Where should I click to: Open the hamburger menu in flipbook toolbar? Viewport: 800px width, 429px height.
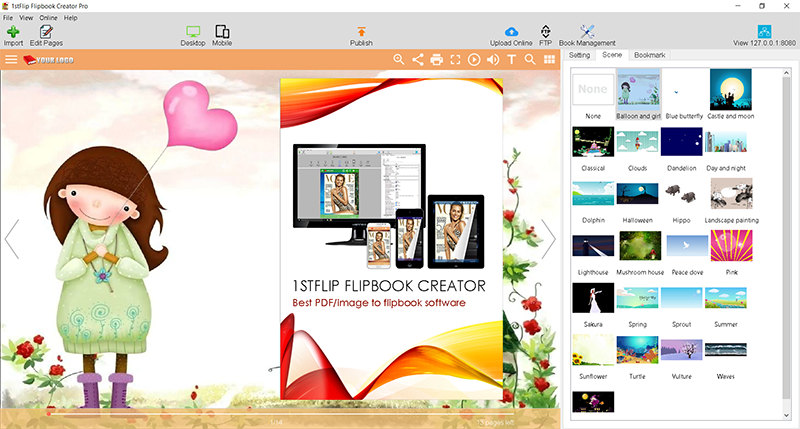point(11,60)
